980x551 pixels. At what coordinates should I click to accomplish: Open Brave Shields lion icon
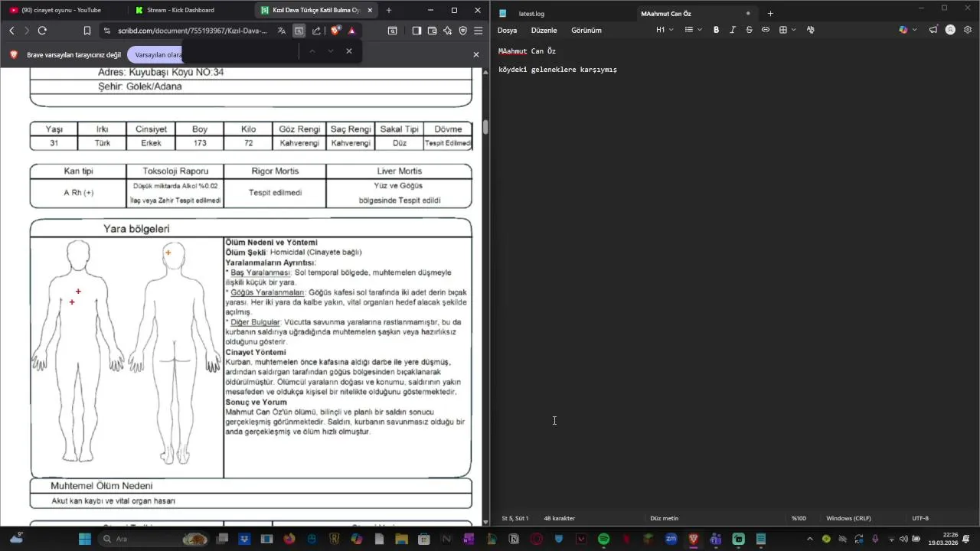[335, 31]
